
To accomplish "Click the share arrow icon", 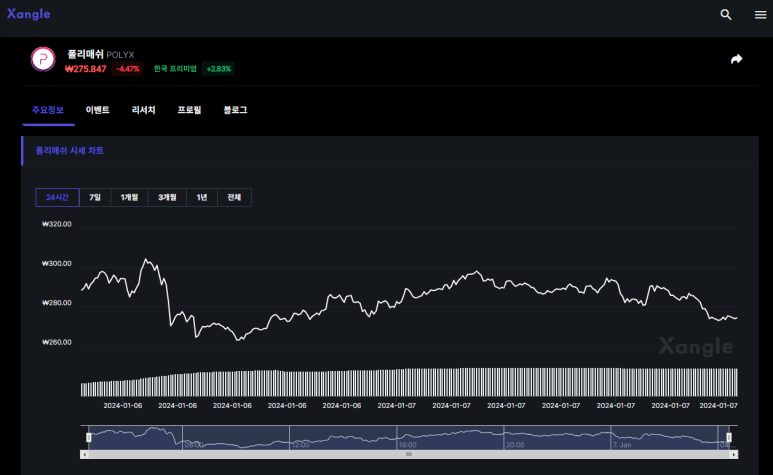I will [736, 59].
